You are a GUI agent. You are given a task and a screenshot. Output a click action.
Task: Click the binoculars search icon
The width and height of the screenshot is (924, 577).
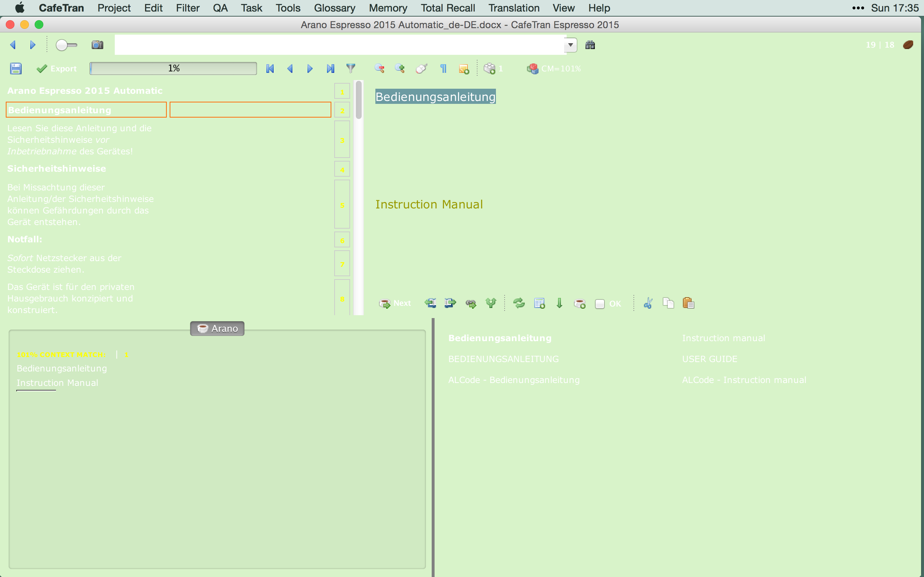(x=590, y=45)
